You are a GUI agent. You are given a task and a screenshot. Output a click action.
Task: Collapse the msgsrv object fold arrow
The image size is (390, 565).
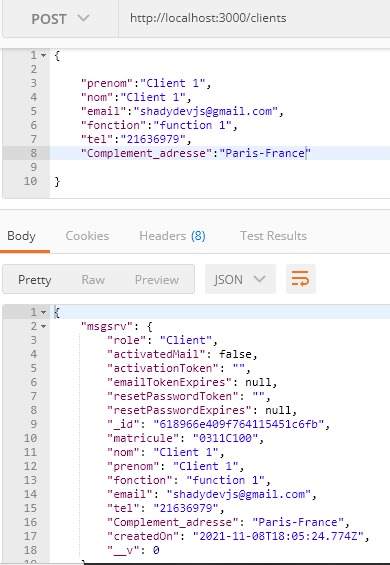tap(43, 326)
